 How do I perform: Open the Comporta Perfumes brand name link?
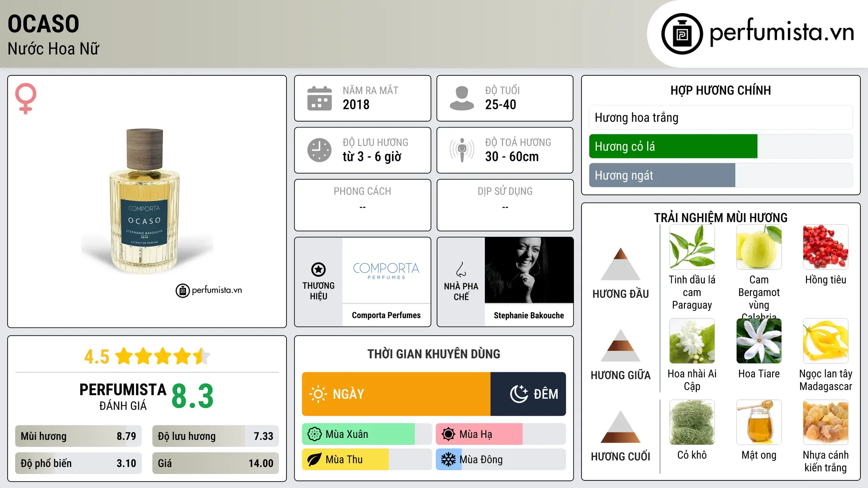coord(386,315)
